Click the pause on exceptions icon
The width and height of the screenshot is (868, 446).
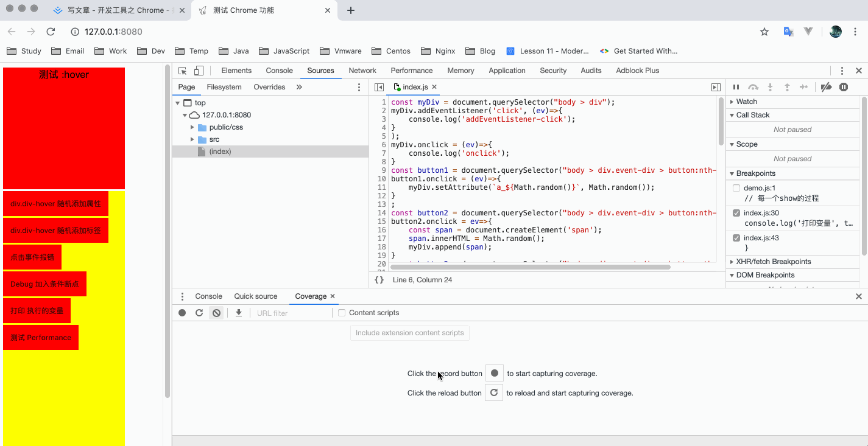844,87
